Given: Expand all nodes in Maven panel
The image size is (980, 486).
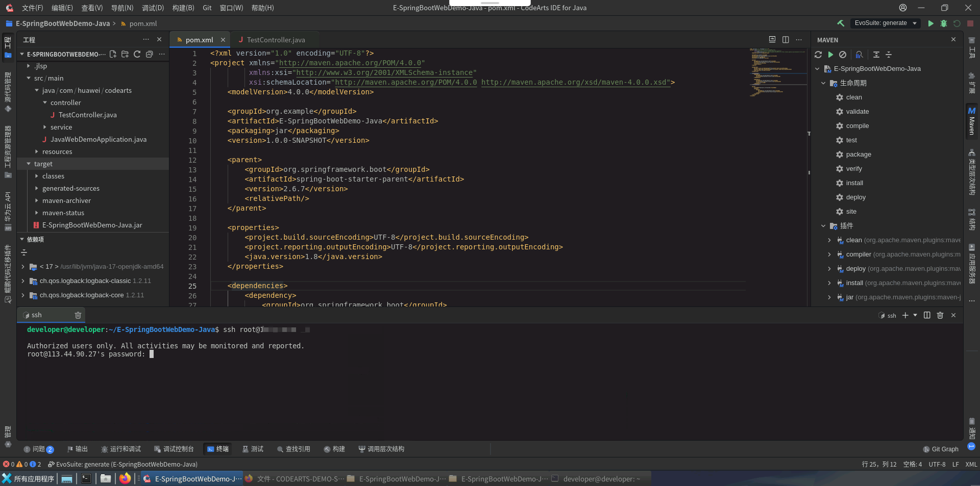Looking at the screenshot, I should click(x=876, y=55).
